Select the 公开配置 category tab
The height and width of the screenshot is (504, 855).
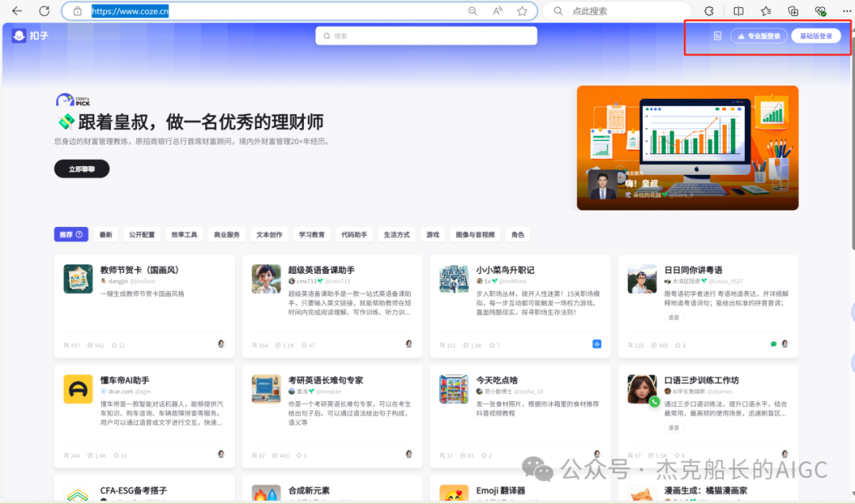[x=142, y=234]
